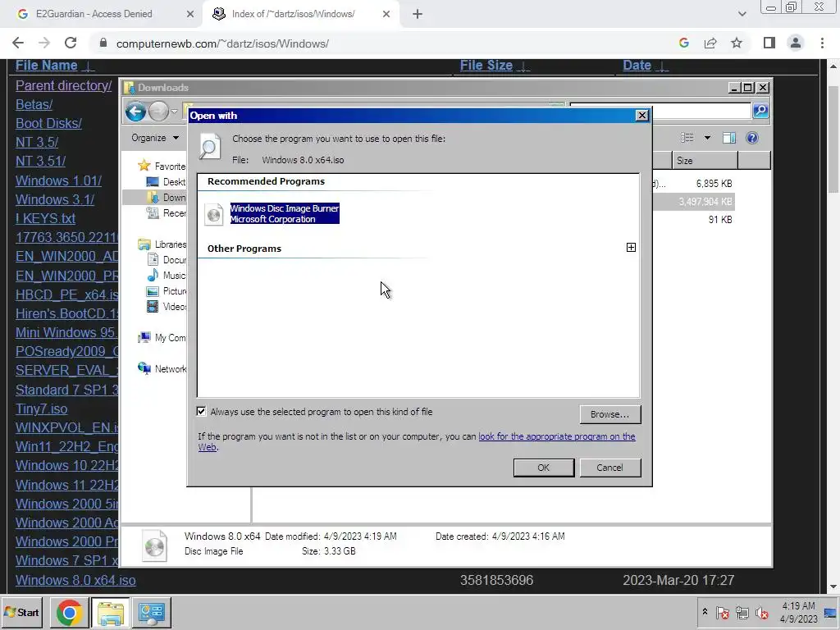The image size is (840, 630).
Task: Open the Parent directory/ link
Action: pos(64,85)
